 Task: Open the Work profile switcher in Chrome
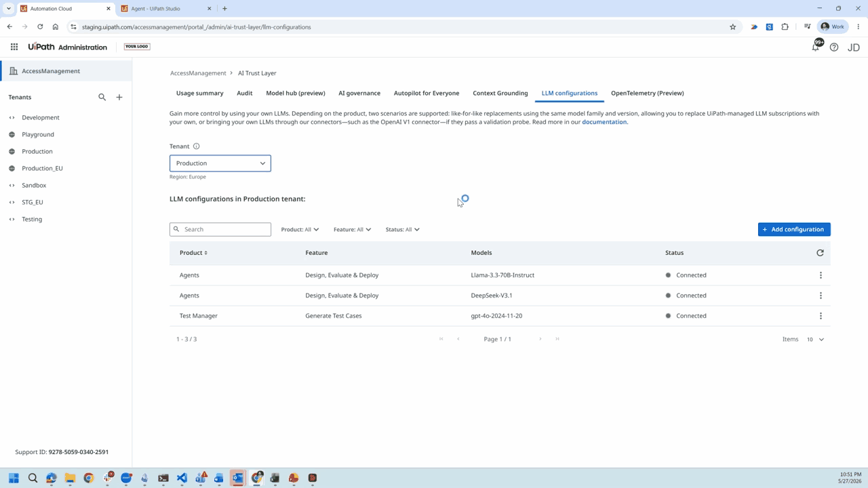(x=833, y=27)
